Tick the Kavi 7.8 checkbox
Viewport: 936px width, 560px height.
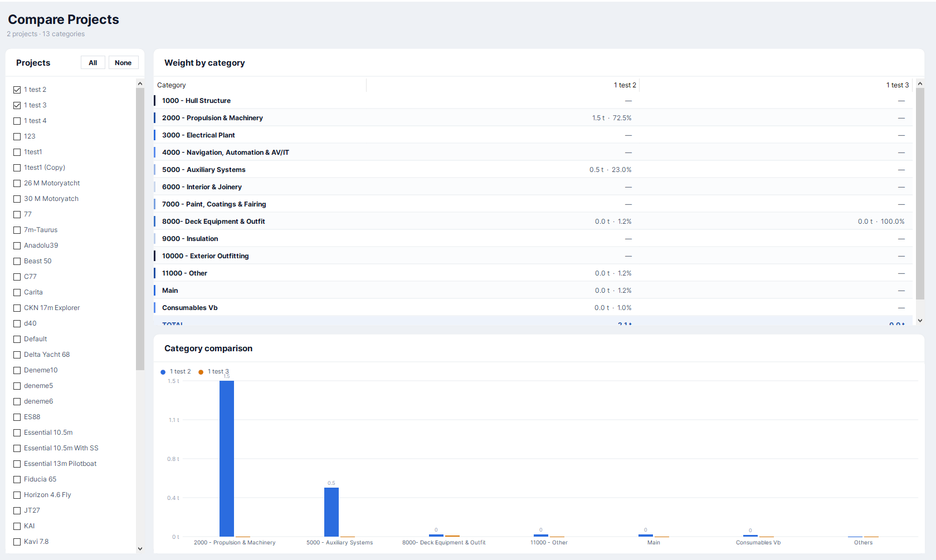point(17,542)
